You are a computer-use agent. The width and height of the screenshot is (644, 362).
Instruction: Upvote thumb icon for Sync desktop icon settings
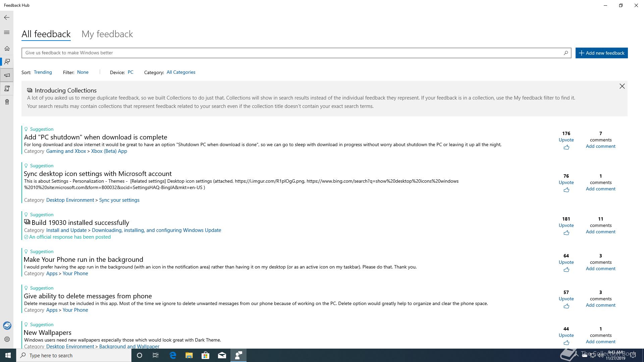click(566, 190)
